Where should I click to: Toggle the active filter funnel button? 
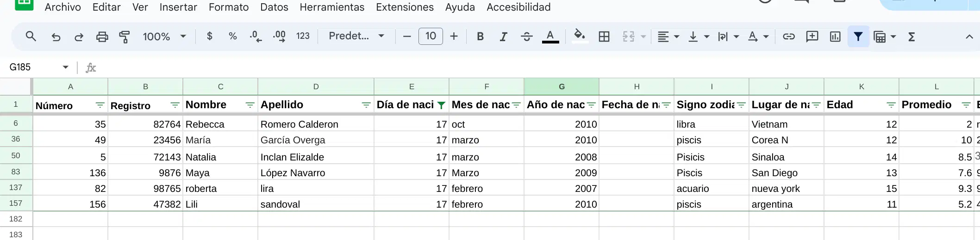pyautogui.click(x=858, y=37)
